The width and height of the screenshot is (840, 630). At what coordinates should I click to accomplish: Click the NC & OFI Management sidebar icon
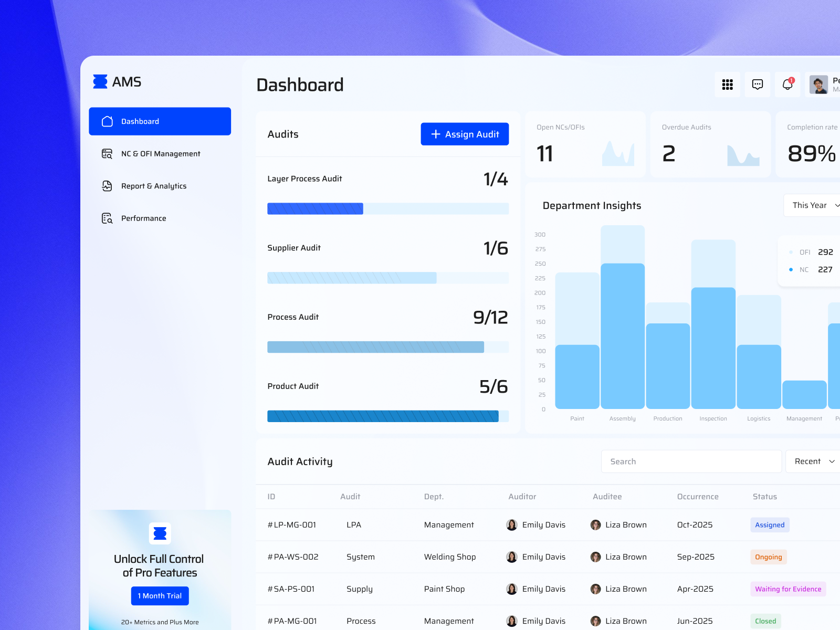pyautogui.click(x=107, y=154)
